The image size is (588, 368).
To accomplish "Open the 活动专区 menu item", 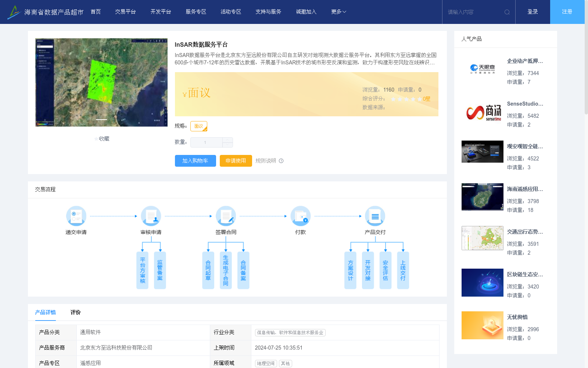I will (x=231, y=12).
